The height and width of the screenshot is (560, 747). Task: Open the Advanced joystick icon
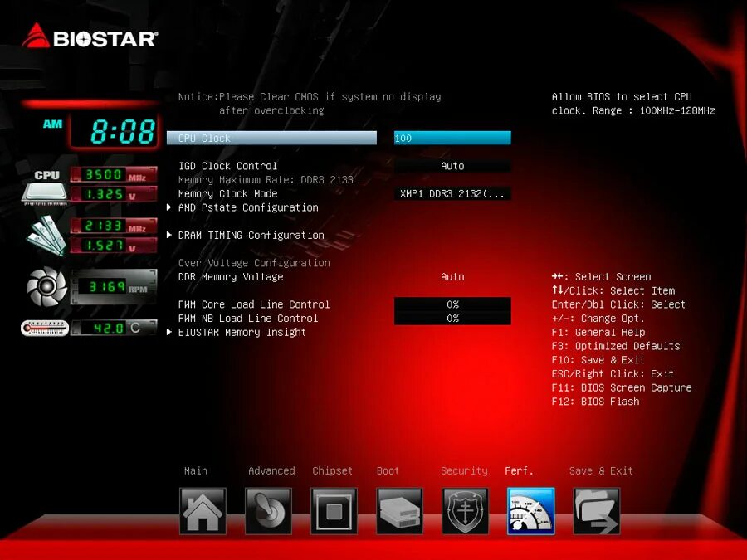tap(268, 511)
